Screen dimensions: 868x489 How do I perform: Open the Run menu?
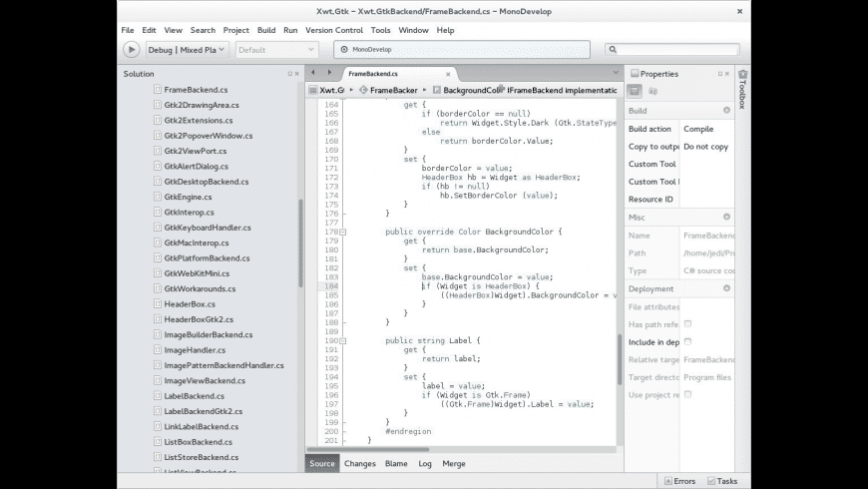290,30
